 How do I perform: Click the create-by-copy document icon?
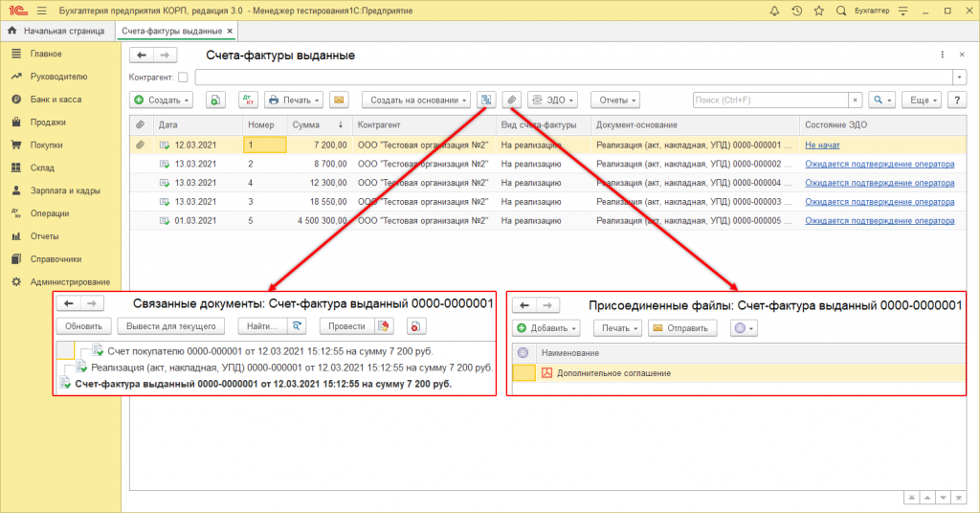(x=215, y=100)
